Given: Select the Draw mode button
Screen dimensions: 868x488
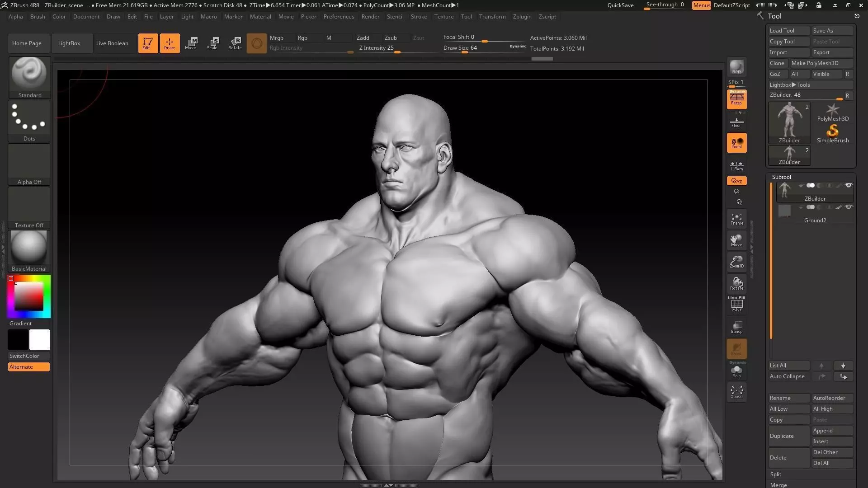Looking at the screenshot, I should [170, 43].
